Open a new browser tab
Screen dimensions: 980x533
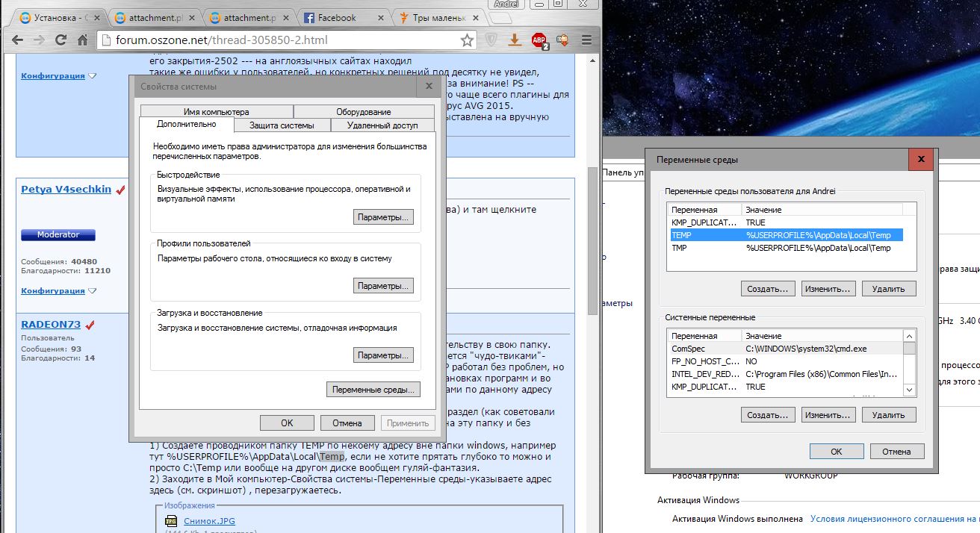coord(500,18)
